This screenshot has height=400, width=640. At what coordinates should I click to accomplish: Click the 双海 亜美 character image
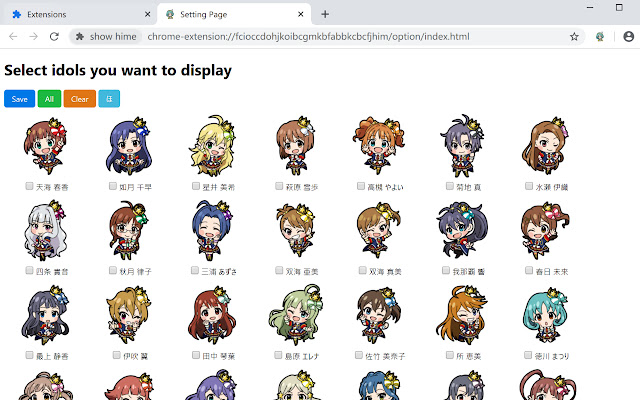(x=296, y=231)
